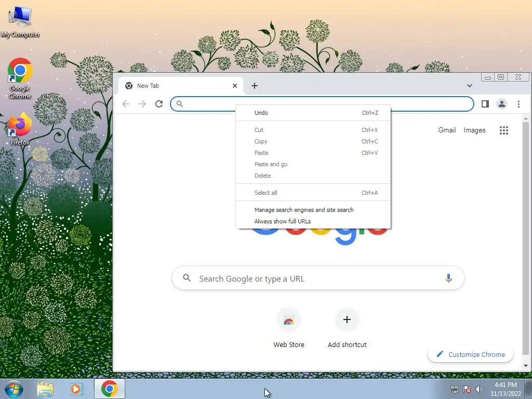Open the Google apps grid icon
This screenshot has width=532, height=399.
pos(504,130)
